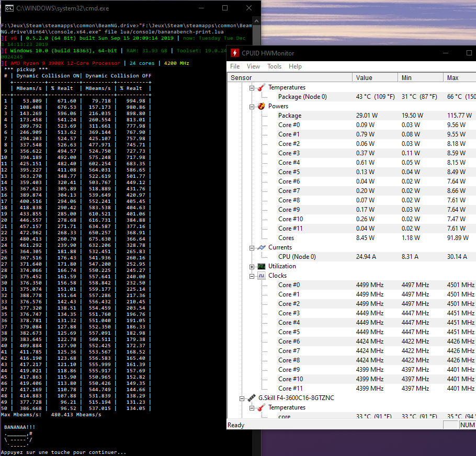Click the Dynamic Collision OFF header
The image size is (476, 456).
pos(118,75)
